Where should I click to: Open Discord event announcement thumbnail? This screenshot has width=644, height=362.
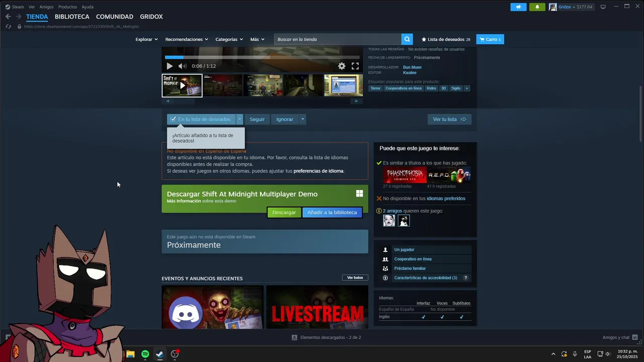212,307
